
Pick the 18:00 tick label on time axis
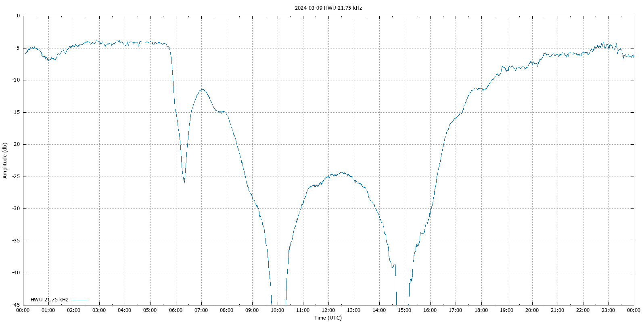click(481, 310)
